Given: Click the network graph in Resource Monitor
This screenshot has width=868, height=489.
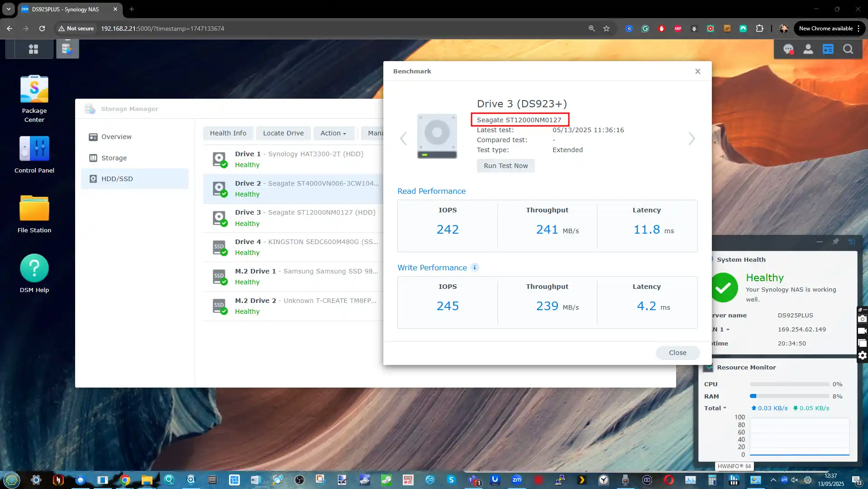Looking at the screenshot, I should pyautogui.click(x=799, y=437).
